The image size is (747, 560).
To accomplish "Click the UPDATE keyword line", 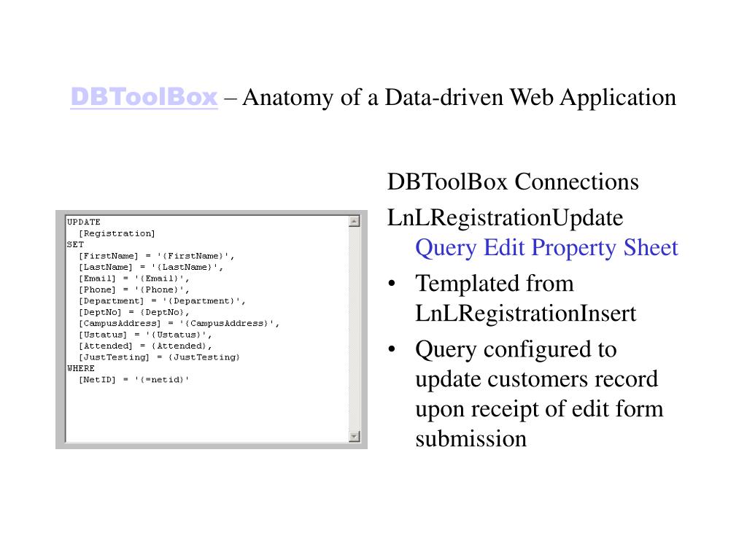I will pyautogui.click(x=84, y=222).
